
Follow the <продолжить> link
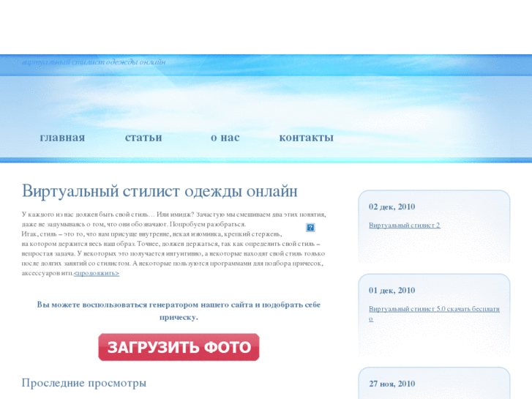97,273
